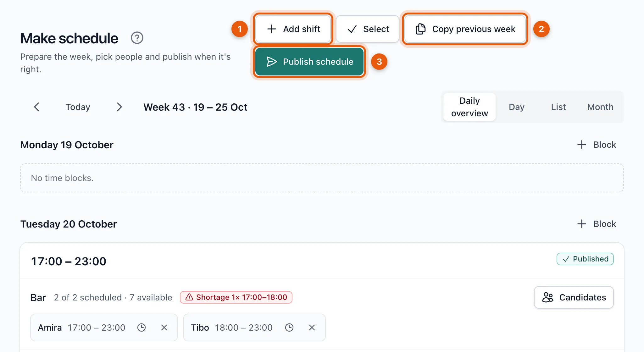Switch to Month view
644x352 pixels.
coord(600,107)
